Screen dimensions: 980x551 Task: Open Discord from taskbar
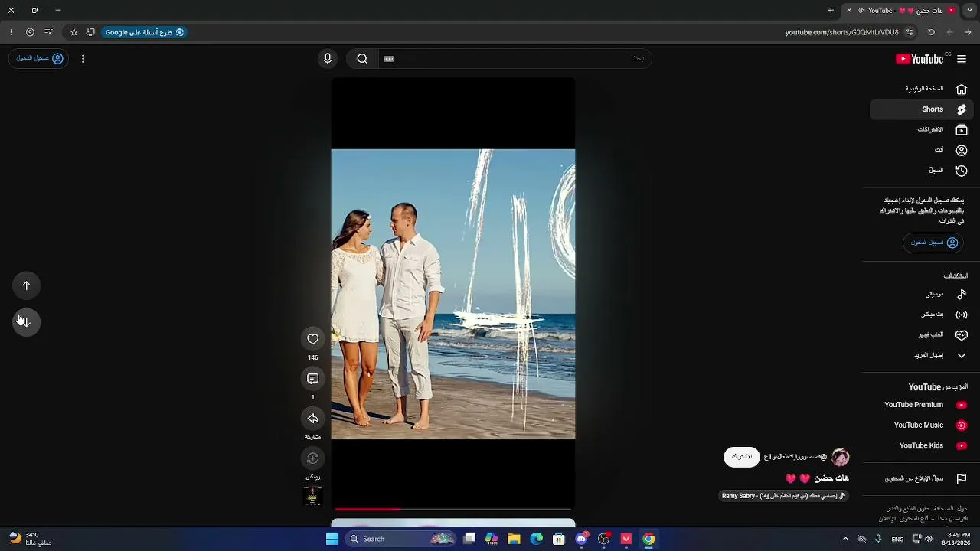[x=581, y=539]
